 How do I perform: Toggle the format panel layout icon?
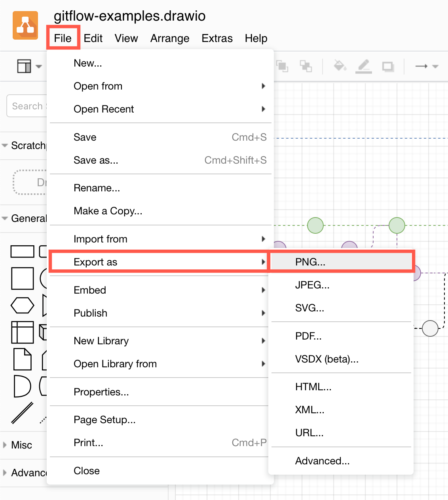click(x=25, y=66)
